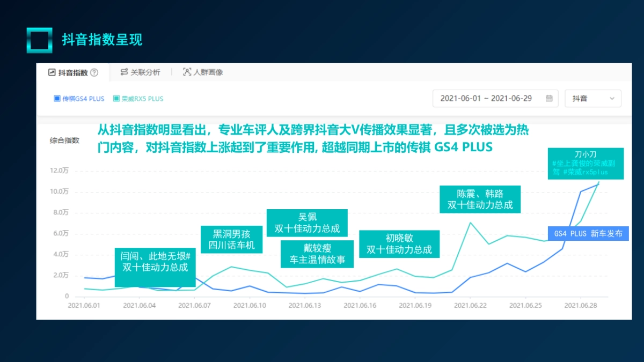
Task: Open the calendar icon in the date picker
Action: pos(548,99)
